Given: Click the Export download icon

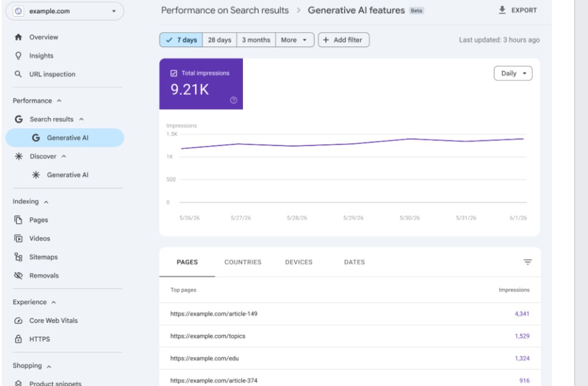Looking at the screenshot, I should coord(502,10).
